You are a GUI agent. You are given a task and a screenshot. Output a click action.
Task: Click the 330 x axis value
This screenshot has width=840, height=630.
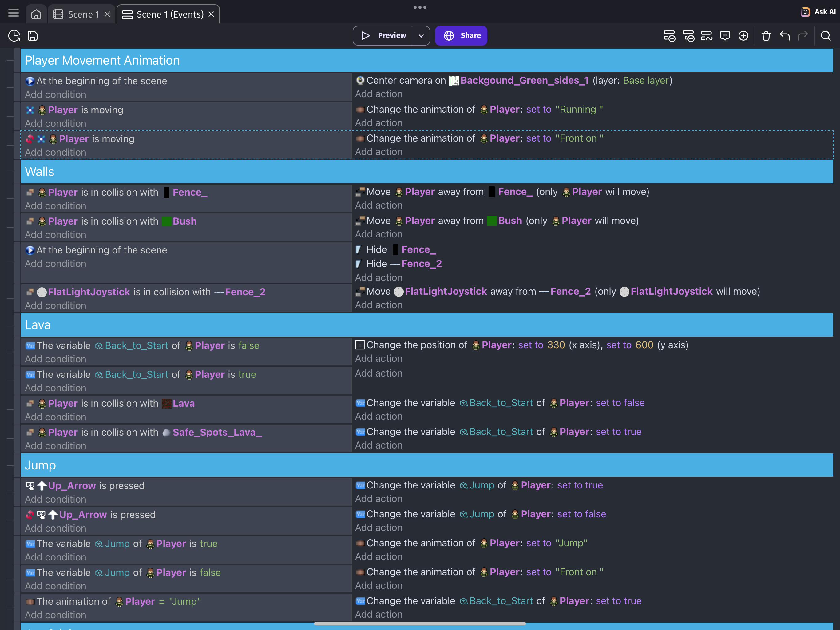click(556, 345)
